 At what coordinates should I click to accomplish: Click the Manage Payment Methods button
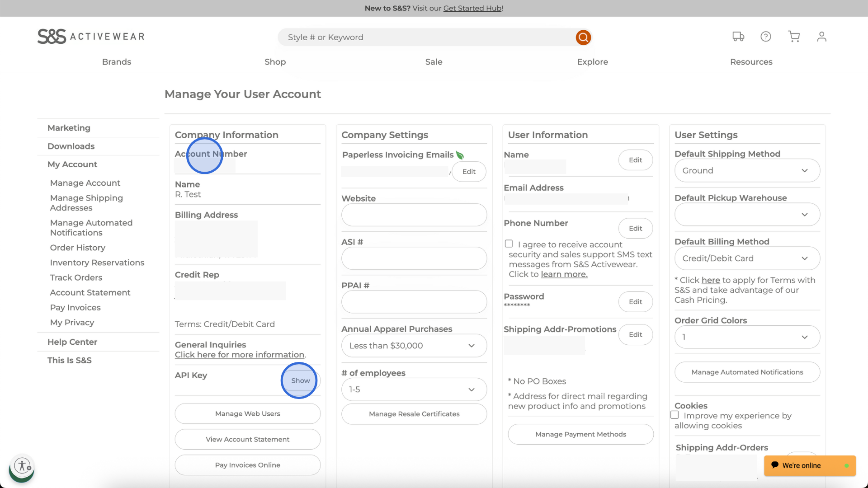click(x=580, y=434)
